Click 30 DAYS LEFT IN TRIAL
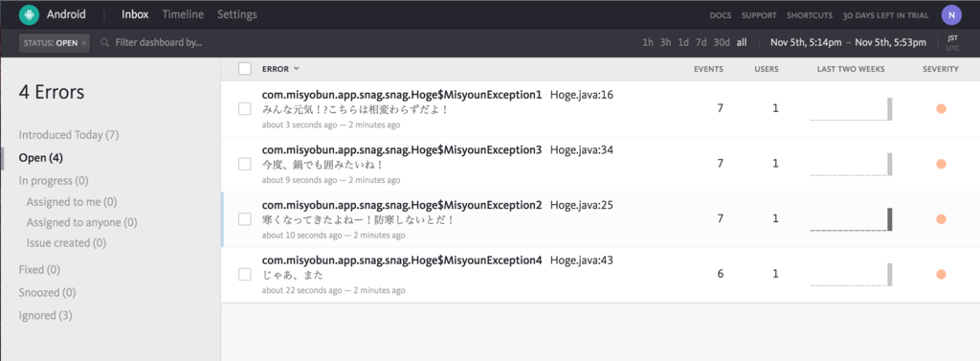This screenshot has height=361, width=980. [x=885, y=15]
